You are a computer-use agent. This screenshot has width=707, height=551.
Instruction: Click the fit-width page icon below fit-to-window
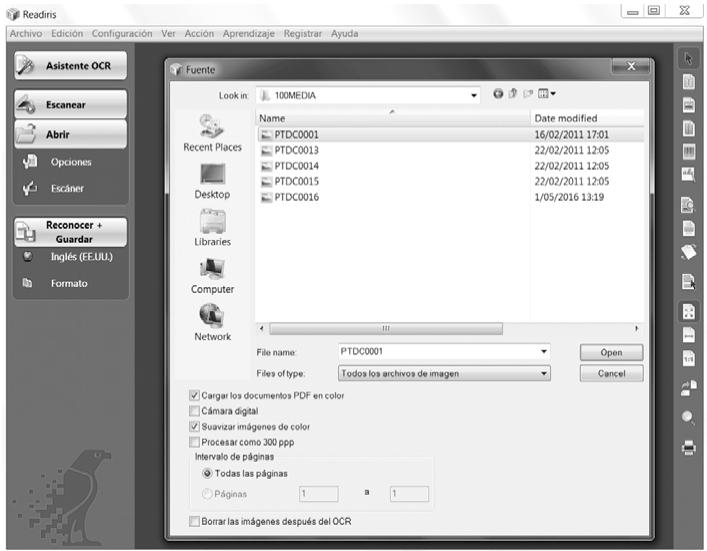tap(689, 335)
